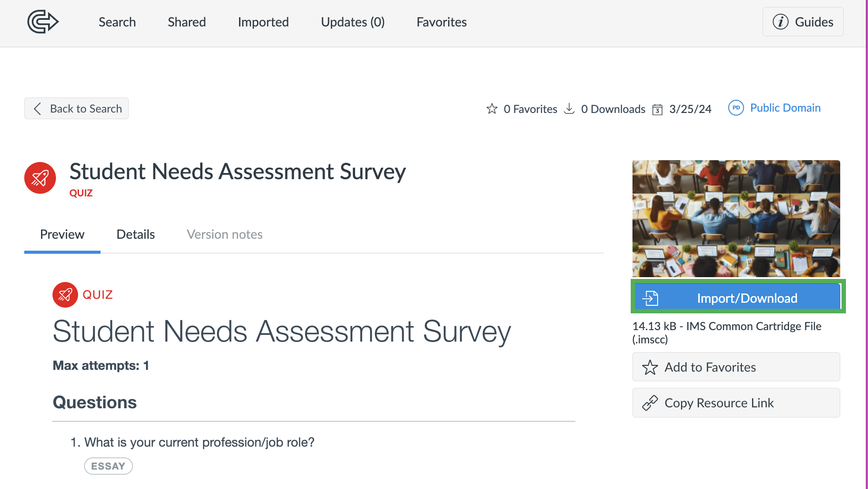Open the Search menu item

(x=117, y=22)
